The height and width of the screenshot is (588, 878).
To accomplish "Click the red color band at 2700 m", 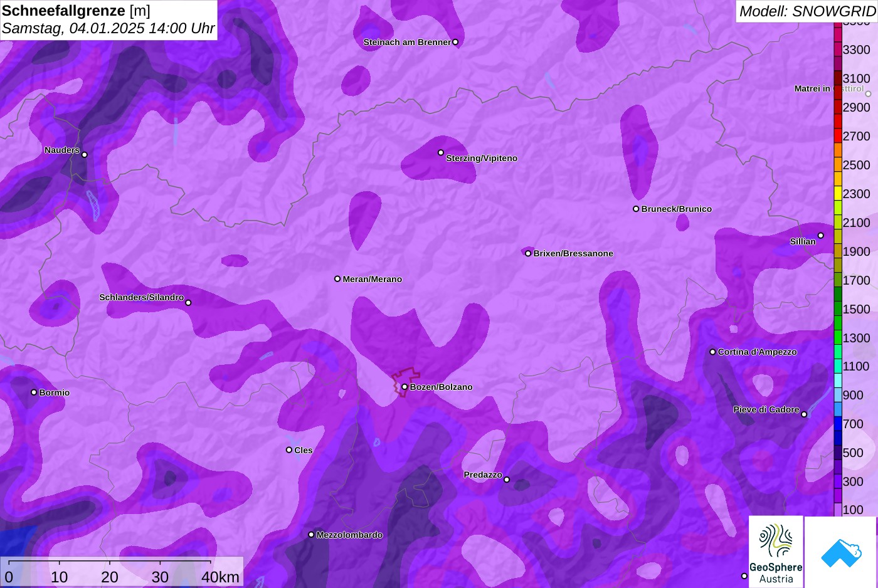I will (838, 136).
